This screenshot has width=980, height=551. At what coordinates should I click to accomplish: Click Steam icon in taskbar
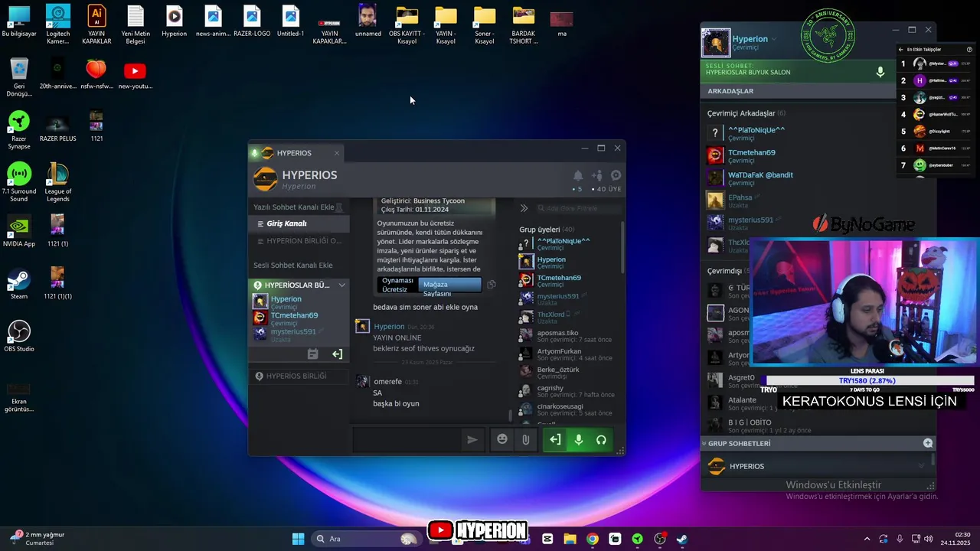pyautogui.click(x=681, y=539)
